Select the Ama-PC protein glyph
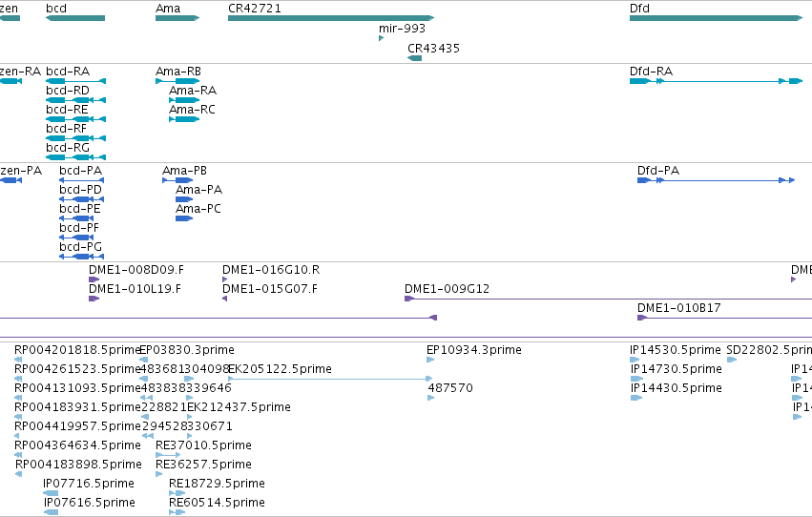Viewport: 812px width, 517px height. tap(184, 218)
